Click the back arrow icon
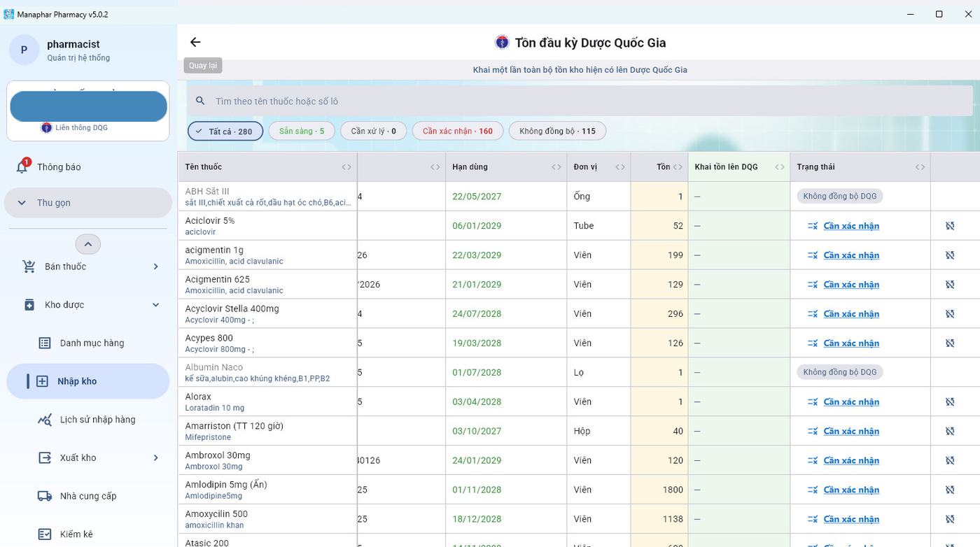Screen dimensions: 980x547 pyautogui.click(x=195, y=43)
